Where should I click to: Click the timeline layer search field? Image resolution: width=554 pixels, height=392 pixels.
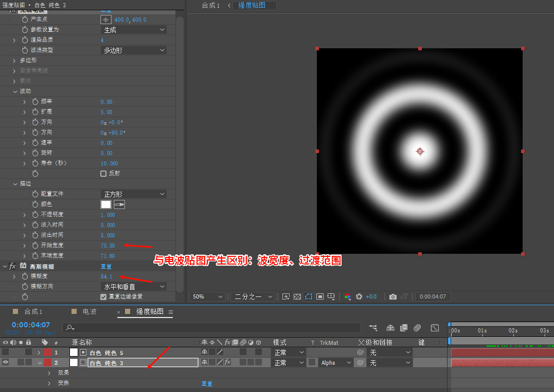coord(211,328)
